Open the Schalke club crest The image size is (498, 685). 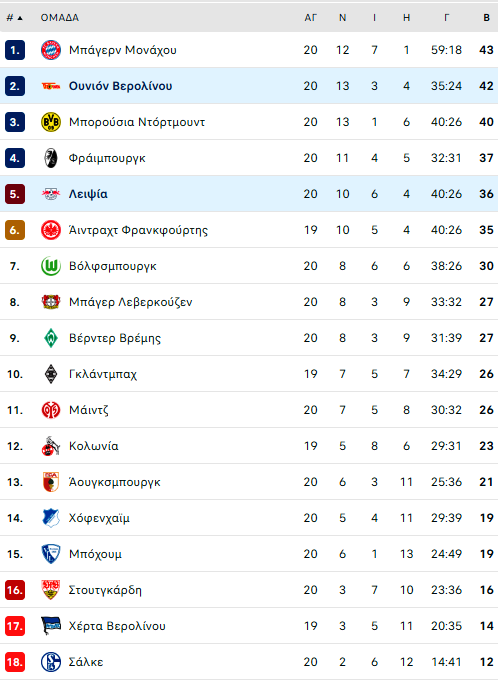(51, 662)
